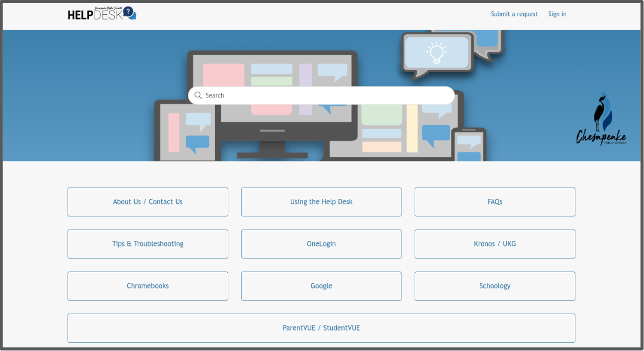644x351 pixels.
Task: Open the Kronos / UKG section
Action: 495,244
